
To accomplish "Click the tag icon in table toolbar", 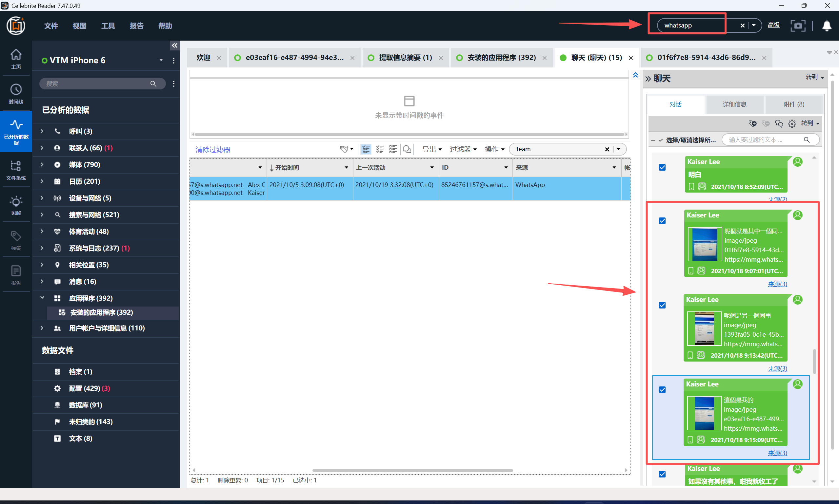I will (x=344, y=149).
